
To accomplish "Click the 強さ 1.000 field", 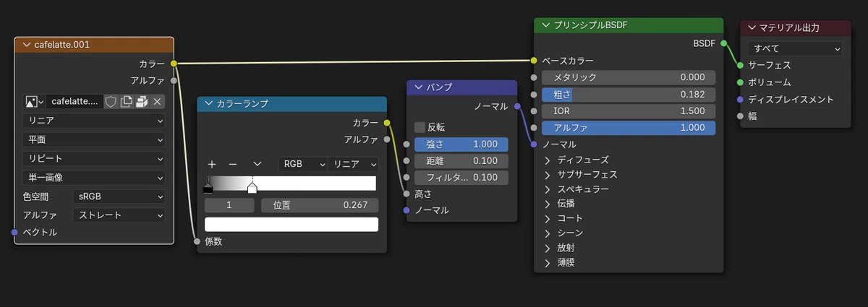I will point(461,144).
